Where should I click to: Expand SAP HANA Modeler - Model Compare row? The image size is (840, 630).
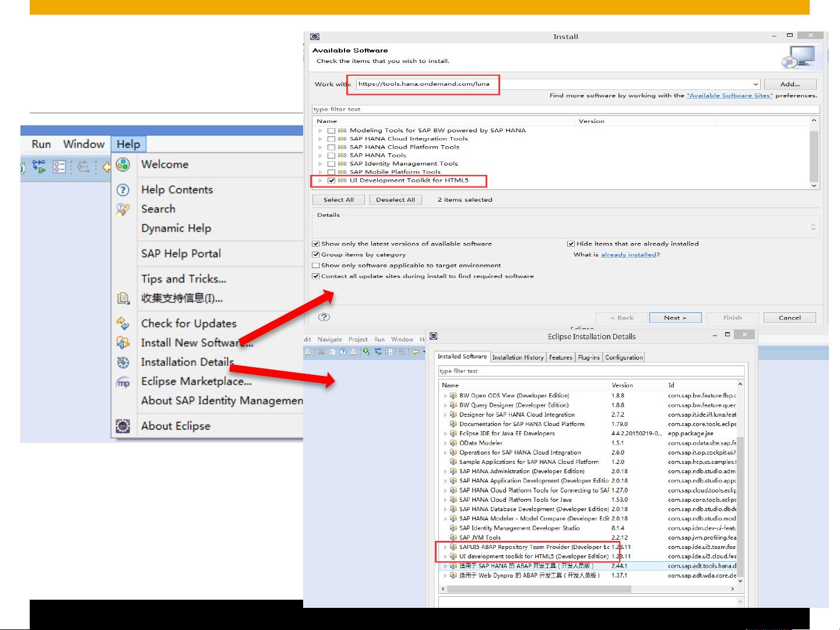pyautogui.click(x=445, y=519)
